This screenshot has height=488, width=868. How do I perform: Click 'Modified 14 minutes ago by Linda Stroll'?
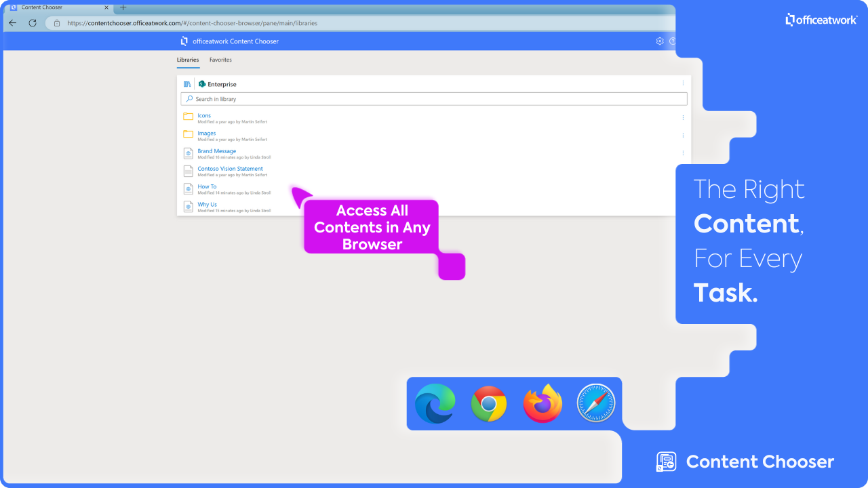[234, 192]
